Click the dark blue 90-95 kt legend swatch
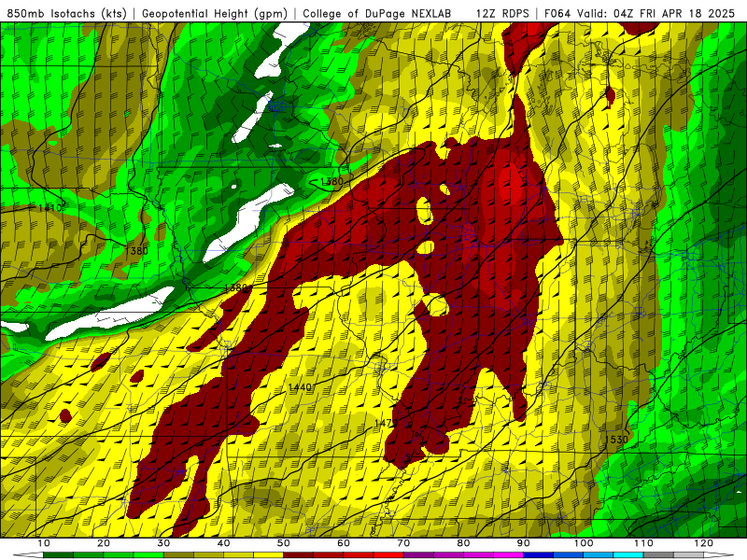 [x=539, y=555]
